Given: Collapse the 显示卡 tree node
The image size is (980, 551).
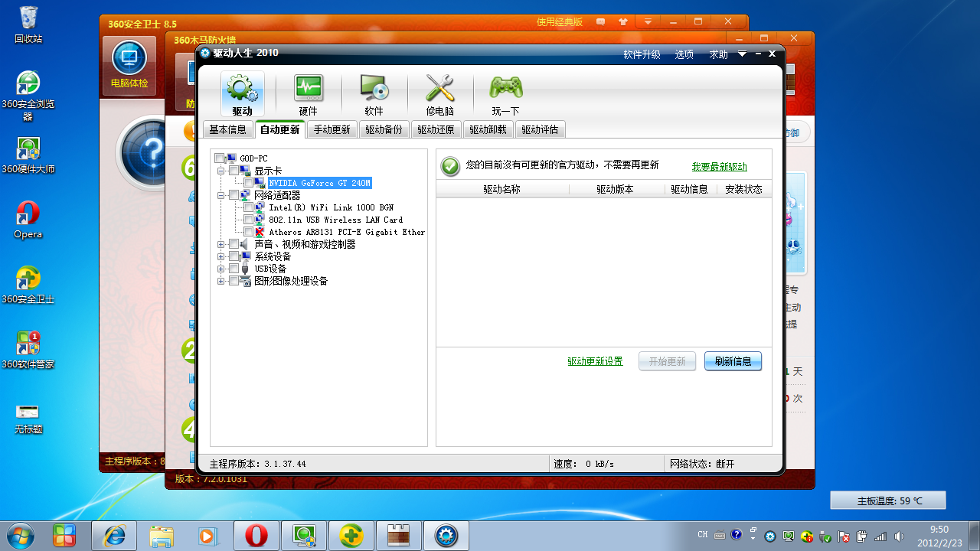Looking at the screenshot, I should click(221, 171).
